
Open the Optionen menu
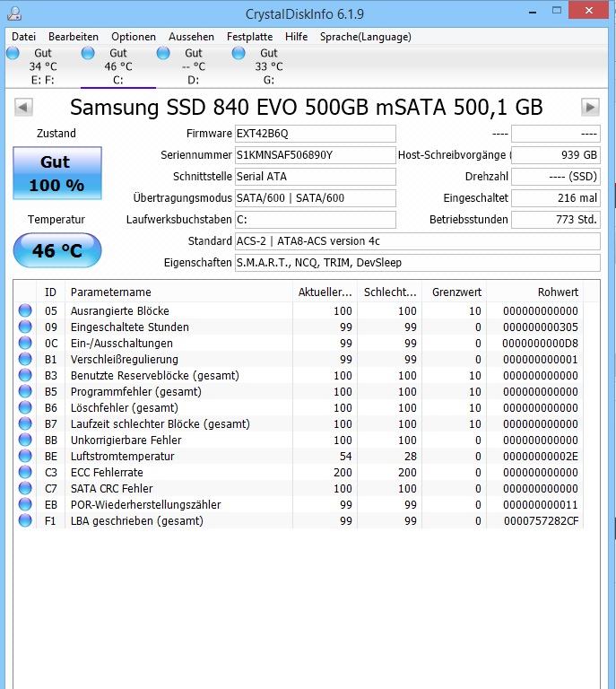[134, 37]
